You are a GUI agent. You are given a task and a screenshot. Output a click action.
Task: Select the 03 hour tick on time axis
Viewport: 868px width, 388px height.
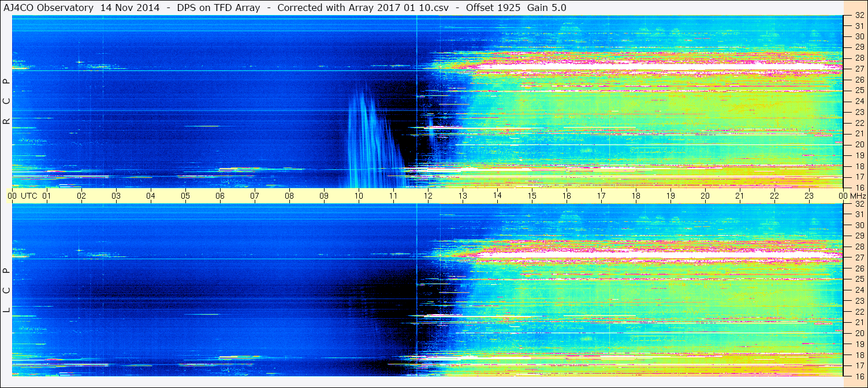pyautogui.click(x=116, y=196)
